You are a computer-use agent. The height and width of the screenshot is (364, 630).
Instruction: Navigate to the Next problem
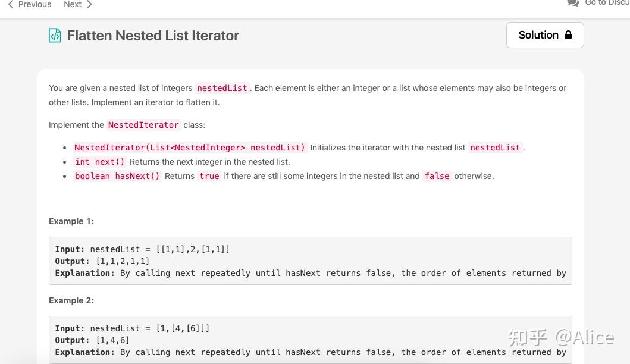[72, 4]
